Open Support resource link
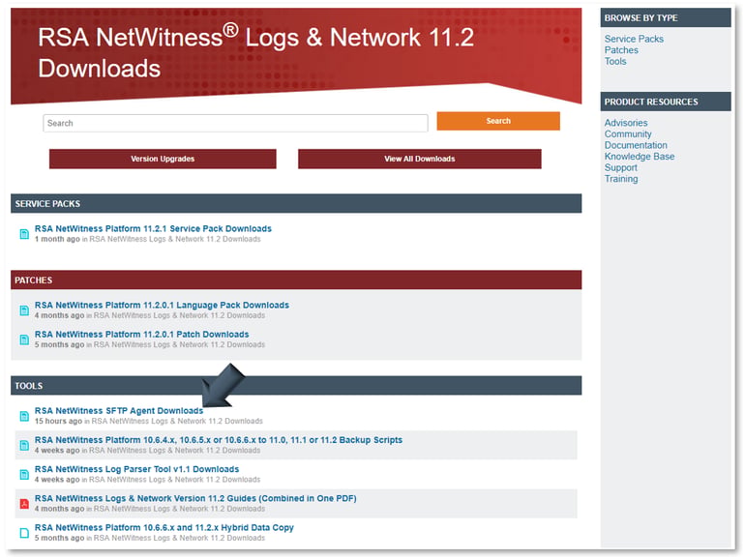 [620, 167]
